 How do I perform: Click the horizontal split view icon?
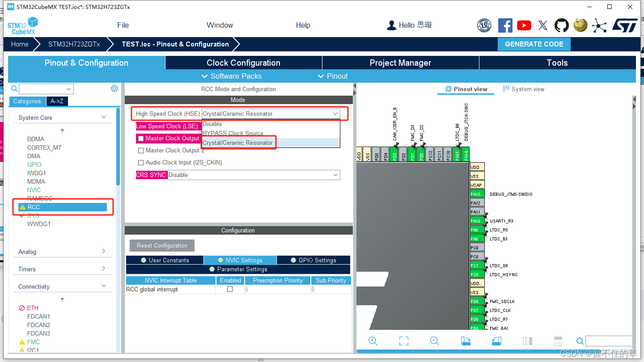click(x=558, y=341)
